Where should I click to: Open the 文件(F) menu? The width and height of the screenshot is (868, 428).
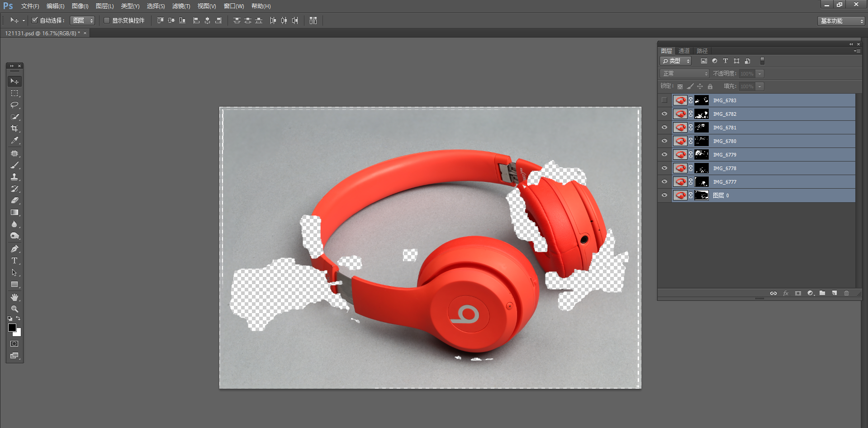coord(30,6)
